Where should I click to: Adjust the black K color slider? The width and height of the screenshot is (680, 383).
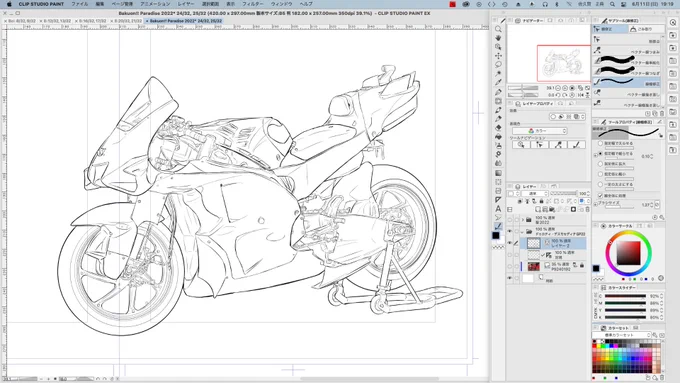[x=625, y=317]
